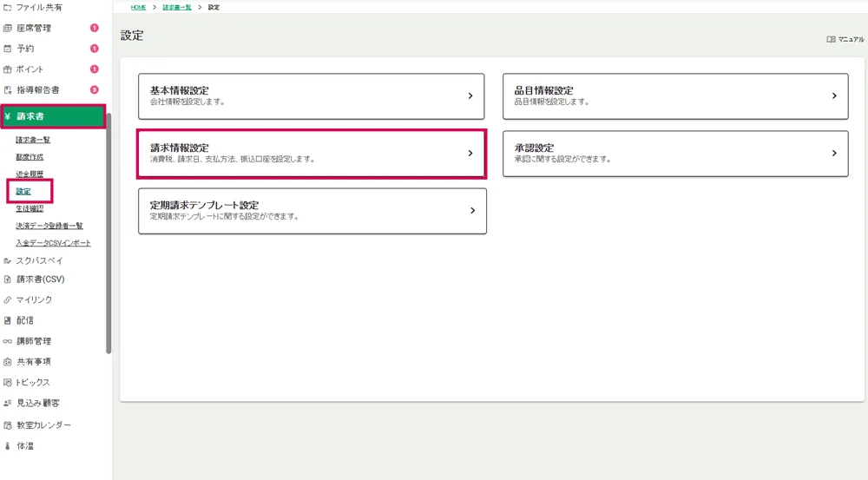This screenshot has width=868, height=480.
Task: Click the thermometer icon beside 体温
Action: pyautogui.click(x=8, y=446)
